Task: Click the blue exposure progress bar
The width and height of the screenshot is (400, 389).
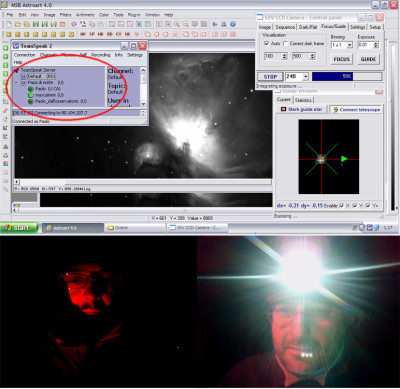Action: pos(347,77)
